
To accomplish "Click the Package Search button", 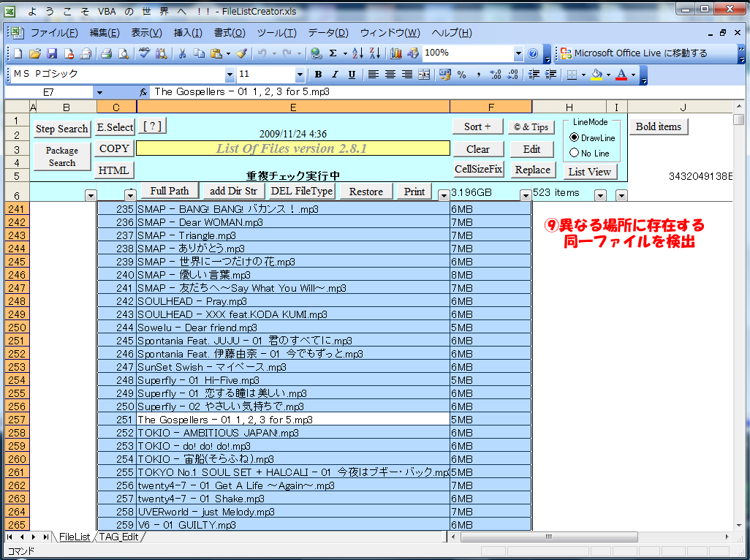I will pos(61,156).
